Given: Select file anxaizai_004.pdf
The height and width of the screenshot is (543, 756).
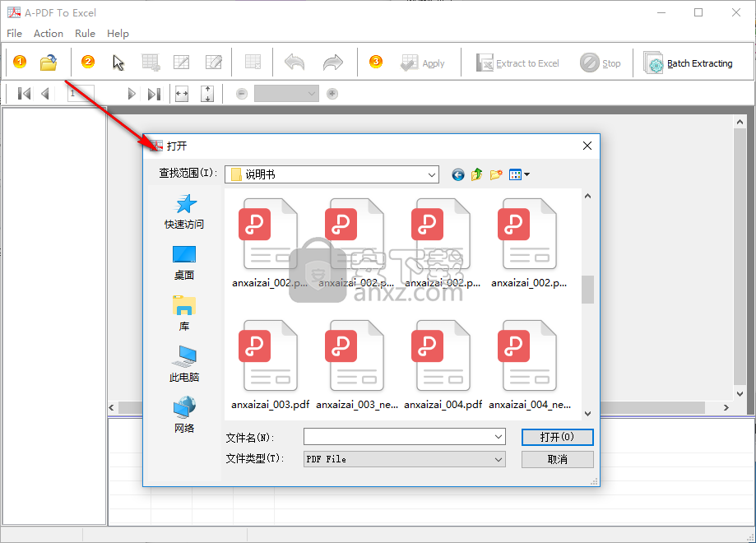Looking at the screenshot, I should (x=443, y=365).
